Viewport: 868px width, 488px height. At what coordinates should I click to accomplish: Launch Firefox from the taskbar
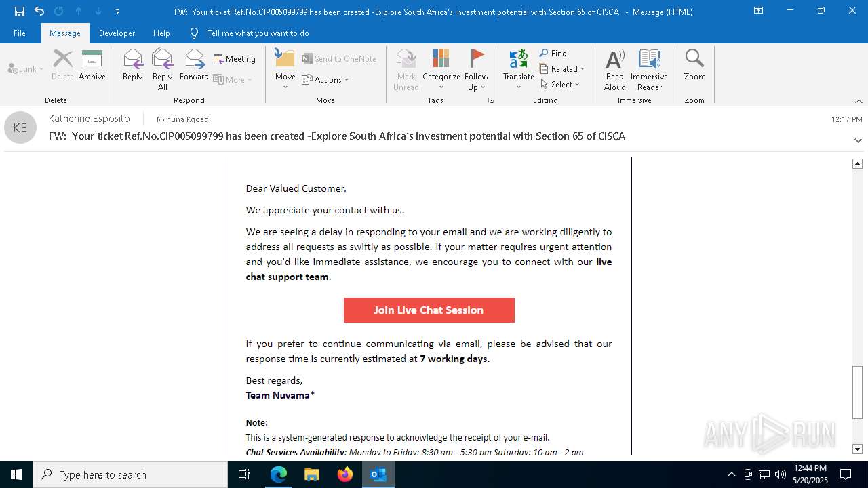[x=345, y=474]
